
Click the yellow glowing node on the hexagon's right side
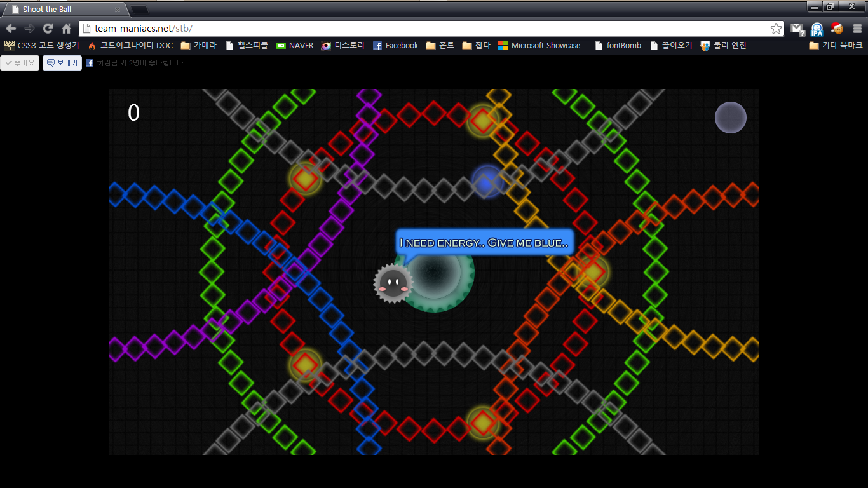[593, 272]
